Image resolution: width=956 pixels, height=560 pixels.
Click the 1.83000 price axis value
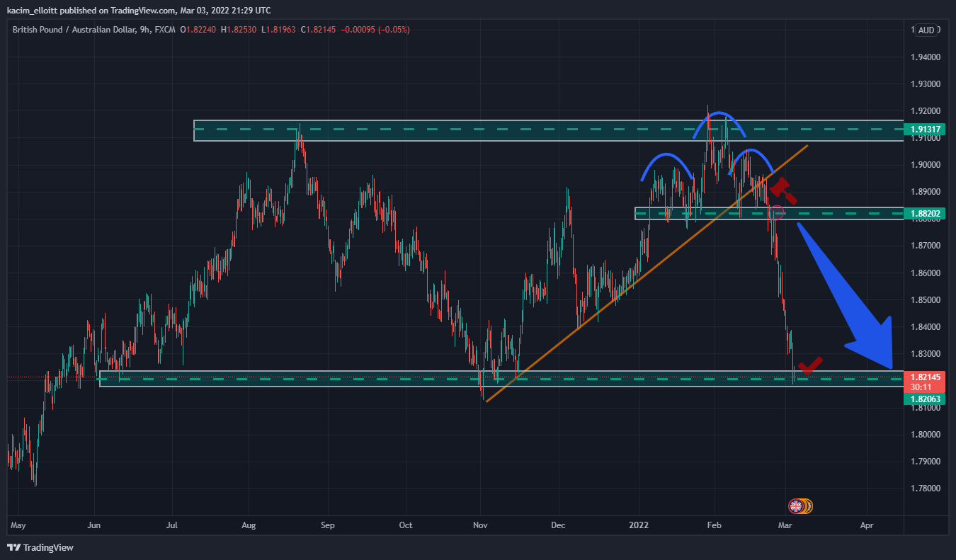point(925,353)
